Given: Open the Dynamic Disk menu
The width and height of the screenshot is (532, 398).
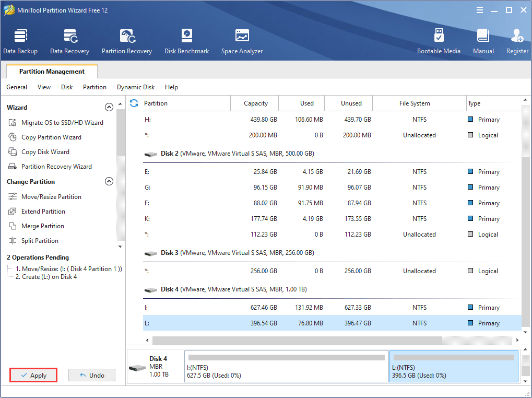Looking at the screenshot, I should point(136,87).
